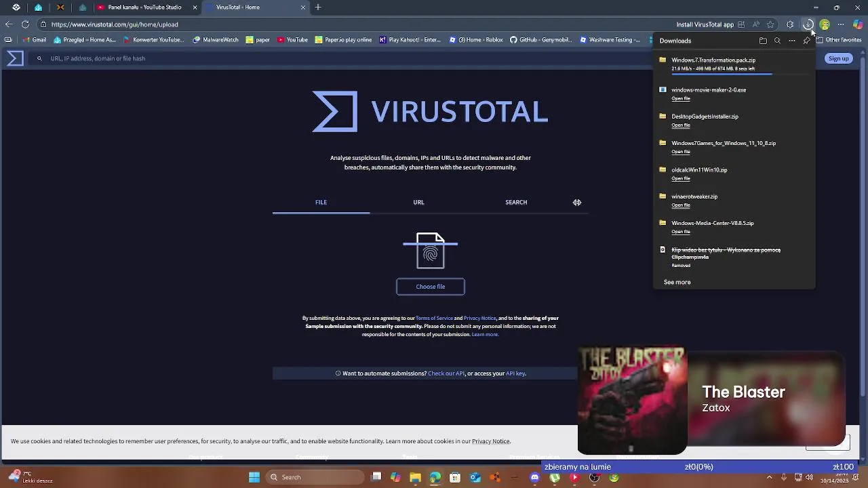Follow the Terms of Service link
868x488 pixels.
tap(434, 318)
